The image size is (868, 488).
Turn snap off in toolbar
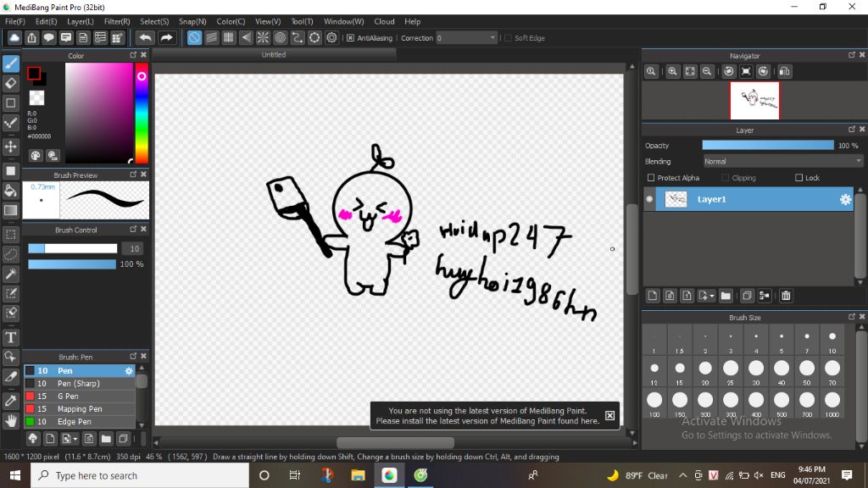194,37
